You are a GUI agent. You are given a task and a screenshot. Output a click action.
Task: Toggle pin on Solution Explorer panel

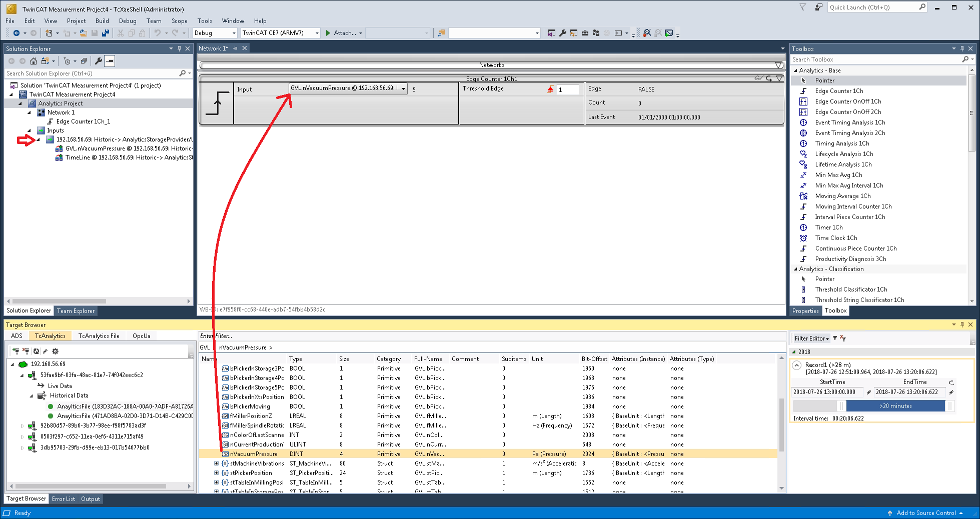pyautogui.click(x=179, y=48)
